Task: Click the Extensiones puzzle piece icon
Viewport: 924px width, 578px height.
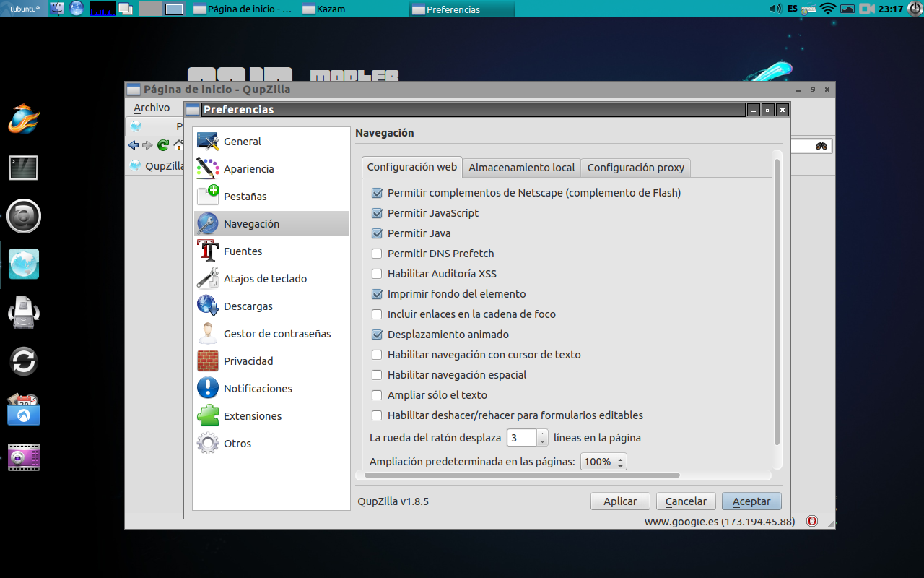Action: [x=208, y=416]
